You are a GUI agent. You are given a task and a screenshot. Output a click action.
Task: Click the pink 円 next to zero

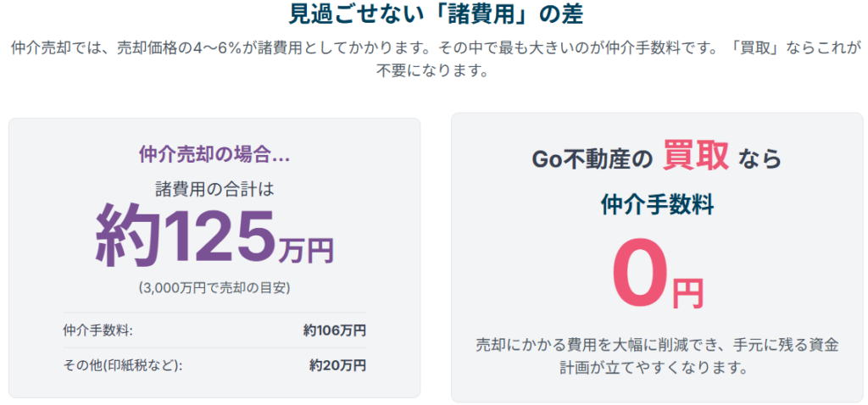pyautogui.click(x=687, y=293)
